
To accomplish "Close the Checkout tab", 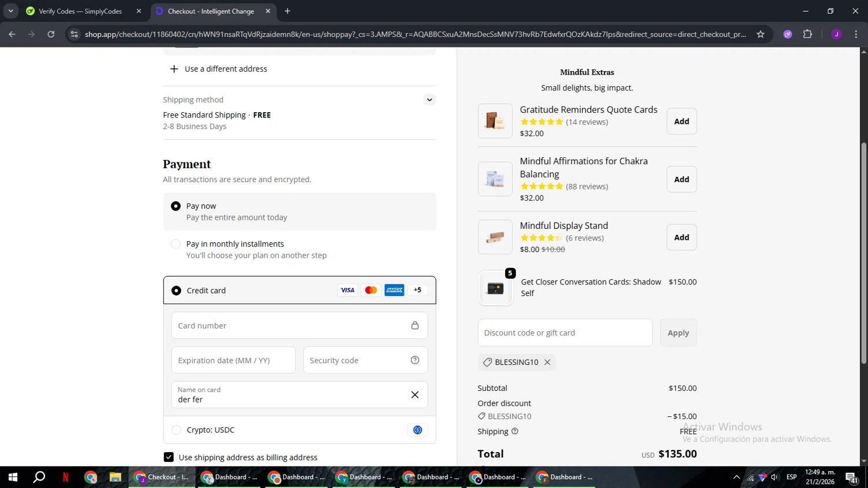I will tap(268, 11).
